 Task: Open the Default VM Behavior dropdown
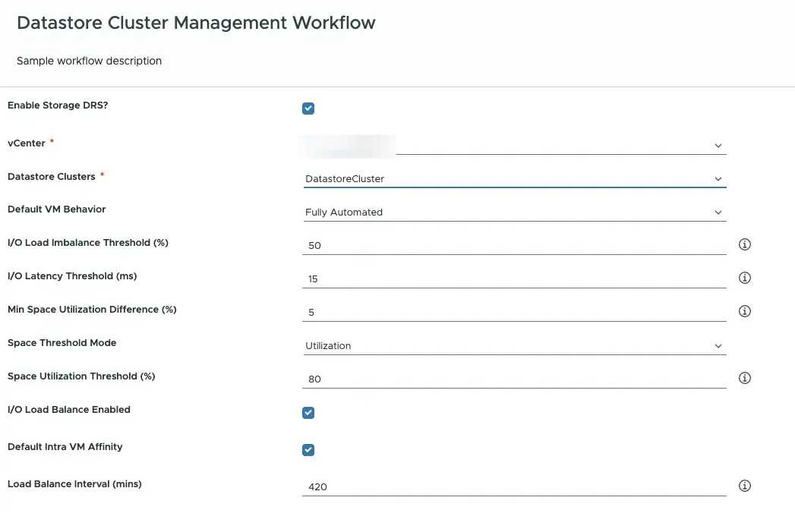(515, 212)
